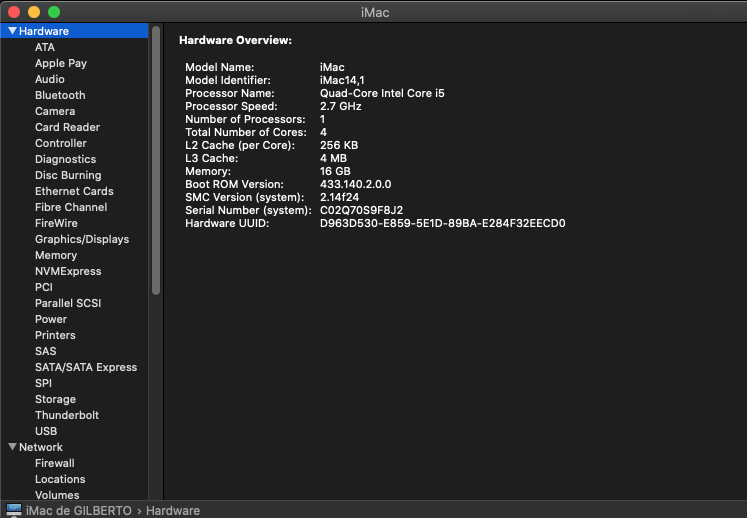Open the Storage section

55,399
